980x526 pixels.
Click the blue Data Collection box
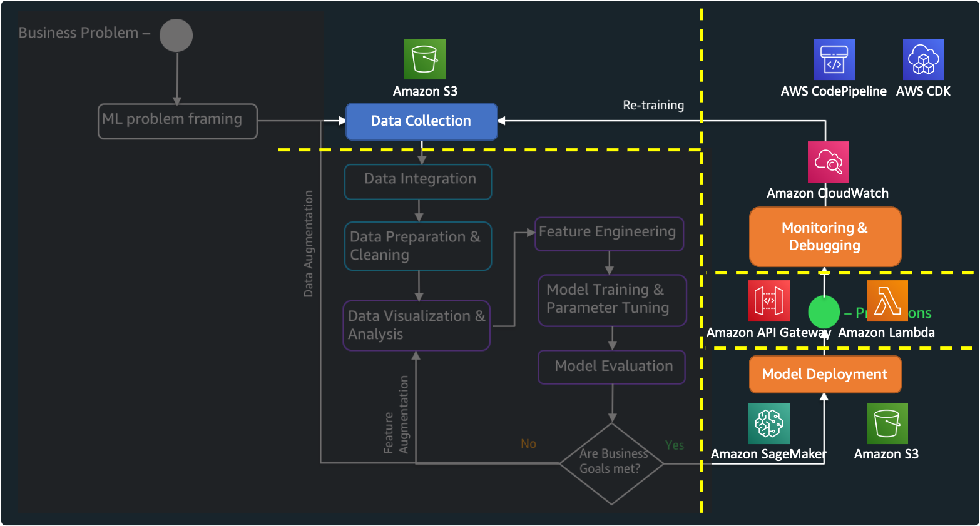point(422,121)
